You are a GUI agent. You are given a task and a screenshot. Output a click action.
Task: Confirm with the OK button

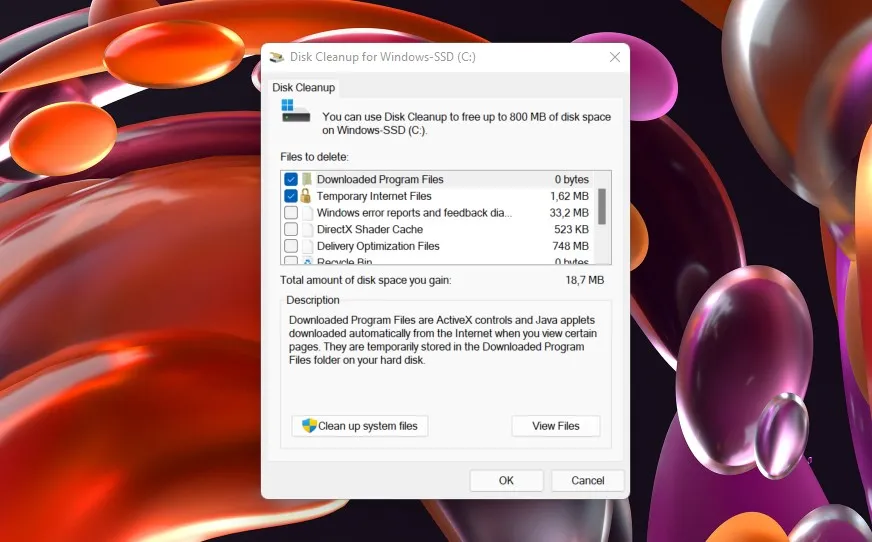(x=506, y=480)
